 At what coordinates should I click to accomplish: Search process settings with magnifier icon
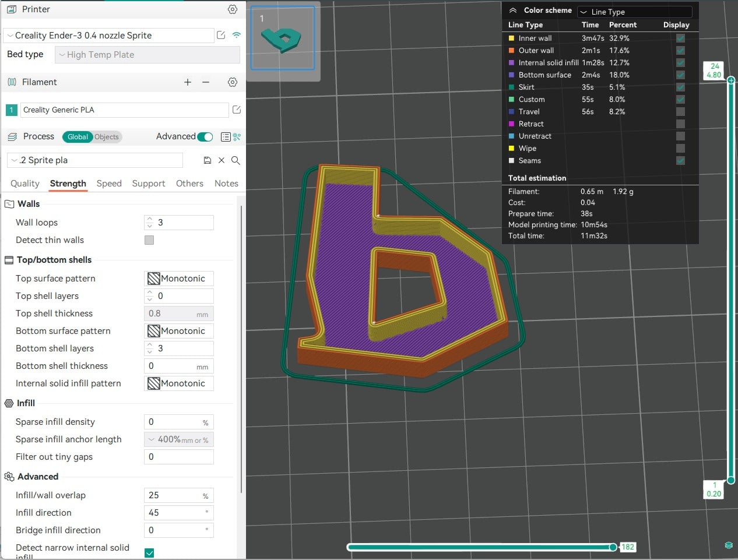[236, 160]
